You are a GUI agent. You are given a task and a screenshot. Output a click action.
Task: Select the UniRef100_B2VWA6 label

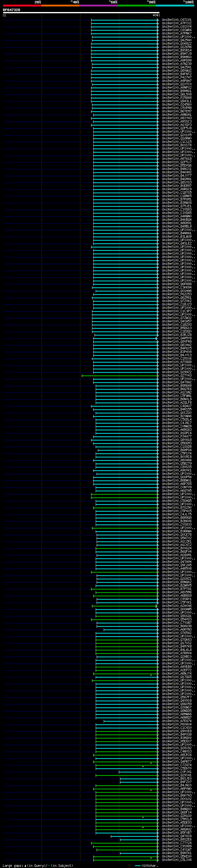coord(177,416)
